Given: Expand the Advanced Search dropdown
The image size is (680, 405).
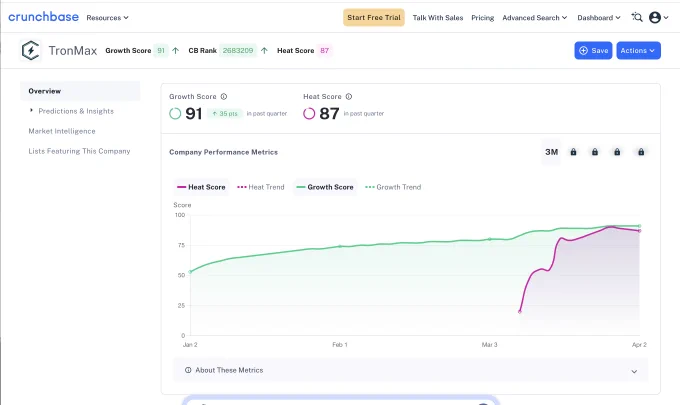Looking at the screenshot, I should 535,18.
